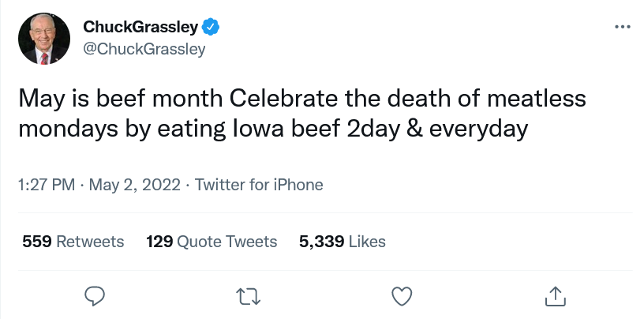Open the Twitter for iPhone source link
This screenshot has height=319, width=644.
[259, 185]
